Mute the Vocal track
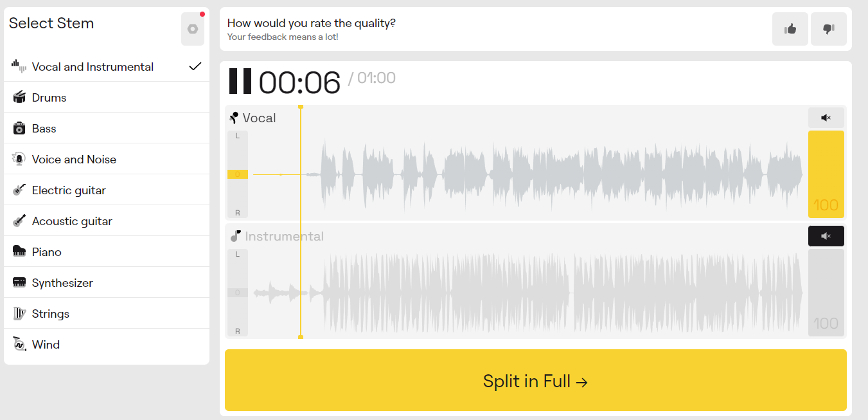The image size is (868, 420). pyautogui.click(x=826, y=118)
